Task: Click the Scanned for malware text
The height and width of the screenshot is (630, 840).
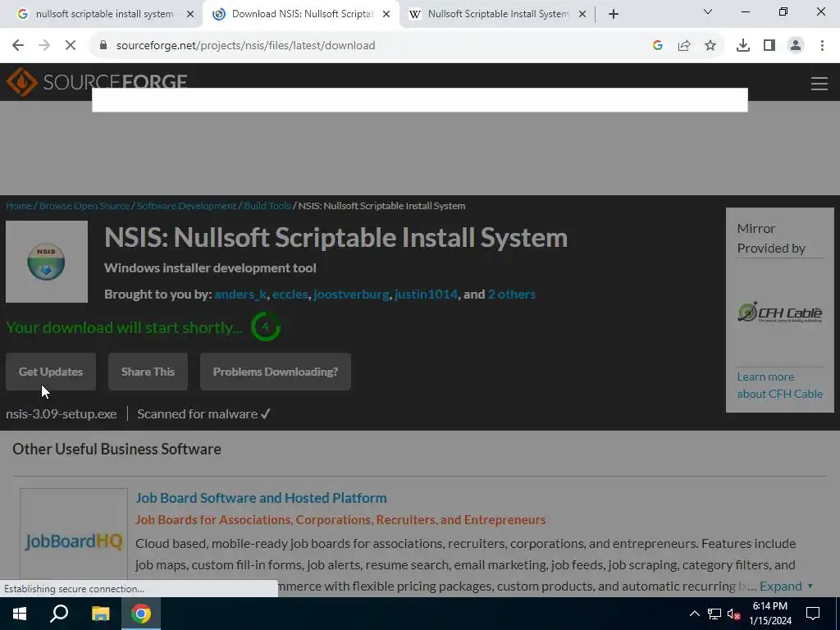Action: coord(203,414)
